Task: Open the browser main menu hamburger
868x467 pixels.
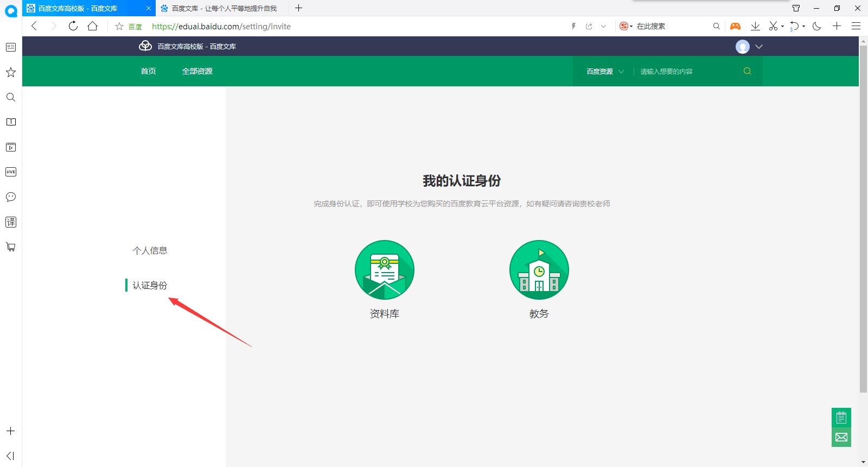Action: point(856,26)
